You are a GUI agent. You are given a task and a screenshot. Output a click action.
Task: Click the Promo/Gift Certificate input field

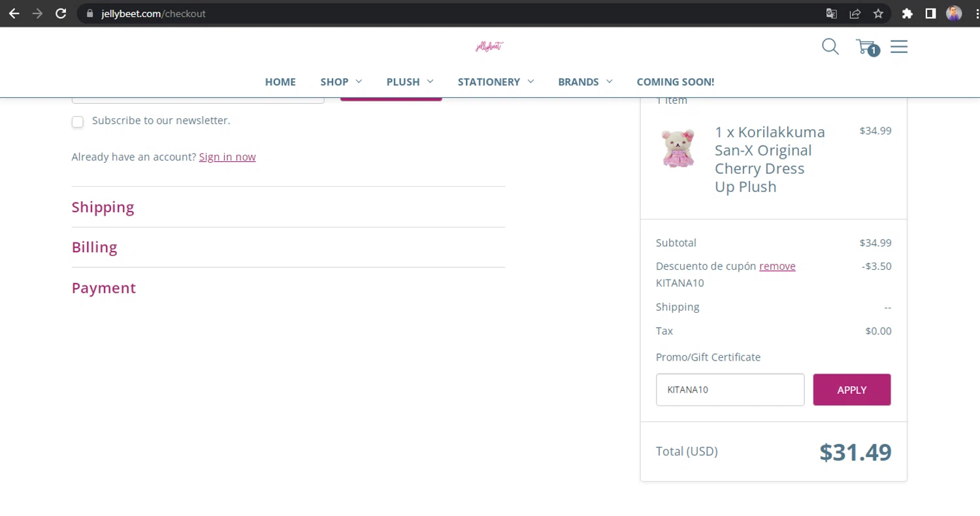click(x=730, y=389)
